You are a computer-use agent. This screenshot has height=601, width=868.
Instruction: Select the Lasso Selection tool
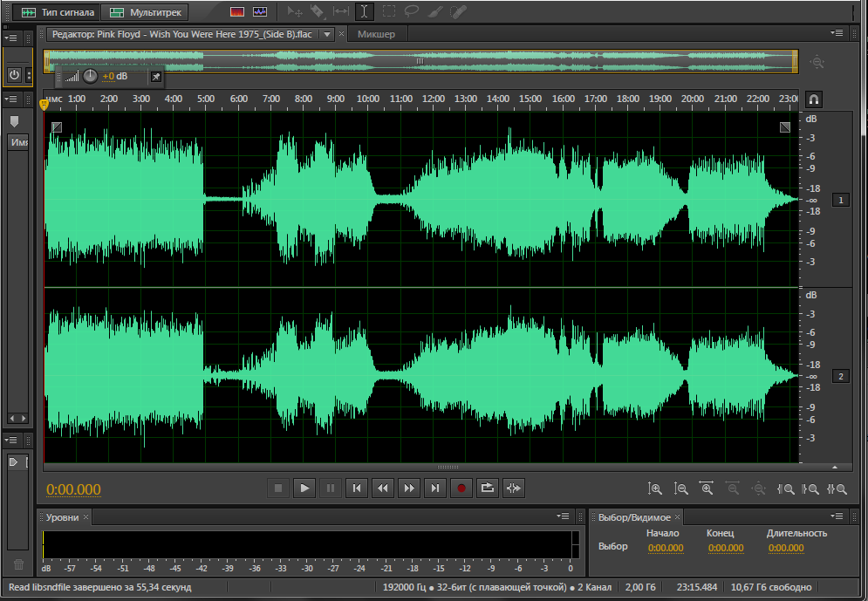coord(411,11)
